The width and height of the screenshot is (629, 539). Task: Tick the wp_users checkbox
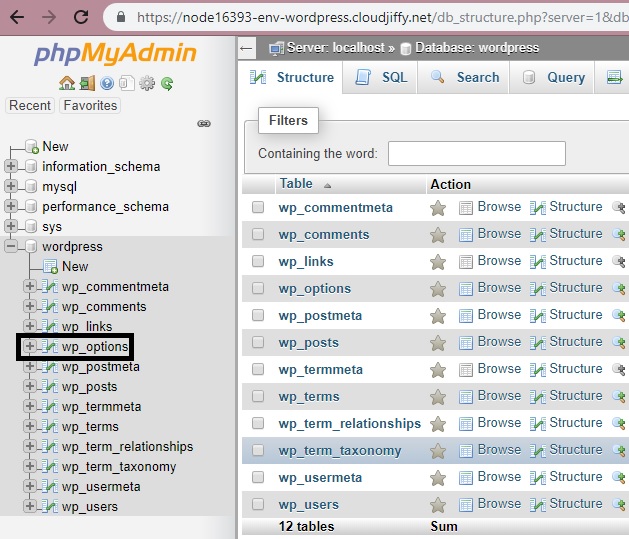(x=258, y=504)
